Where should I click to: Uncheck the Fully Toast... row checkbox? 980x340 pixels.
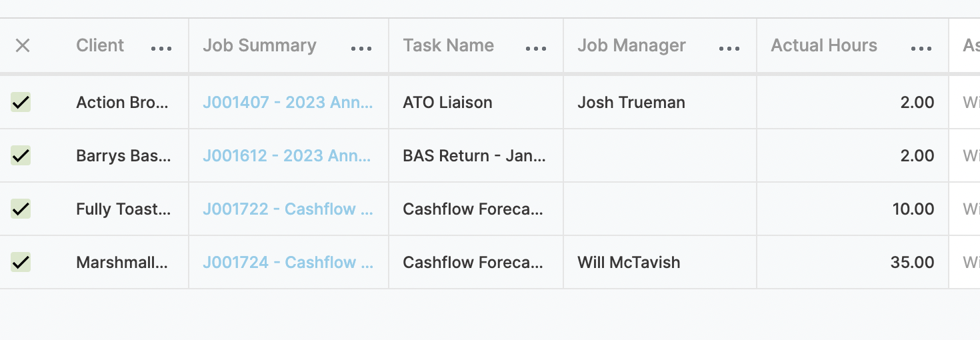pyautogui.click(x=21, y=209)
